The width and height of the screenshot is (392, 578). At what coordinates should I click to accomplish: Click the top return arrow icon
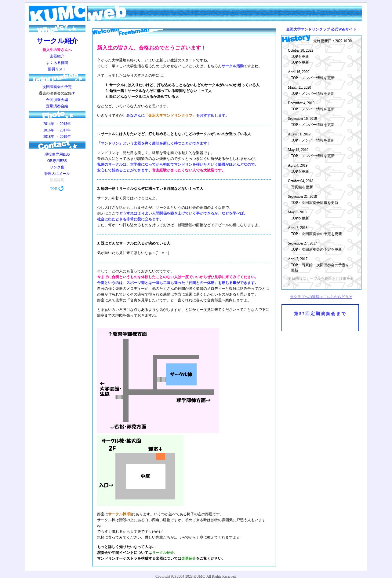tap(57, 188)
